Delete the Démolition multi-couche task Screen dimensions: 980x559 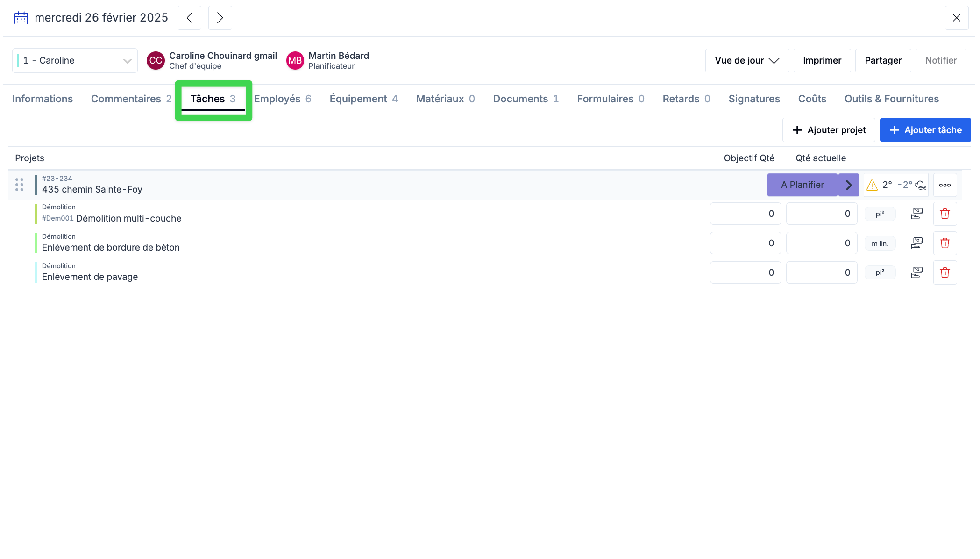pos(944,214)
